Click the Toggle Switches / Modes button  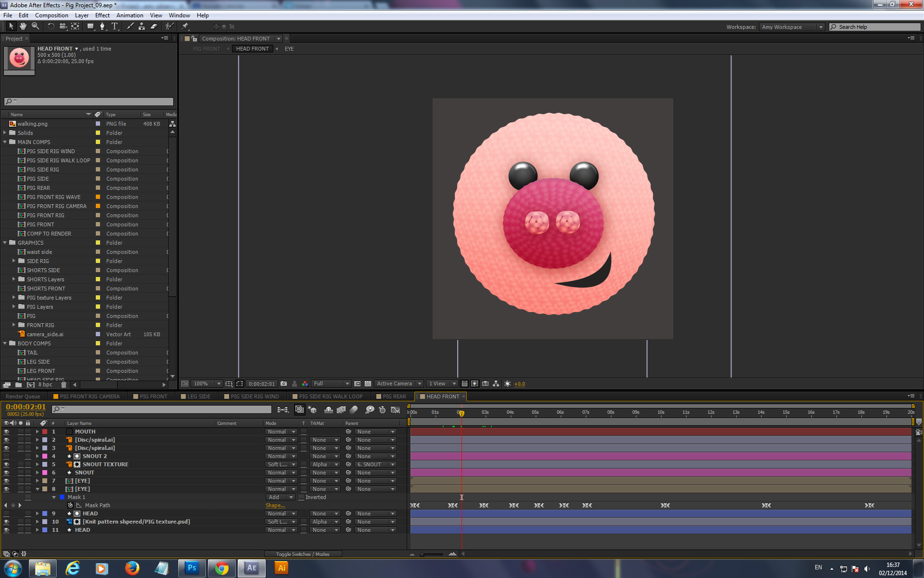[x=303, y=554]
